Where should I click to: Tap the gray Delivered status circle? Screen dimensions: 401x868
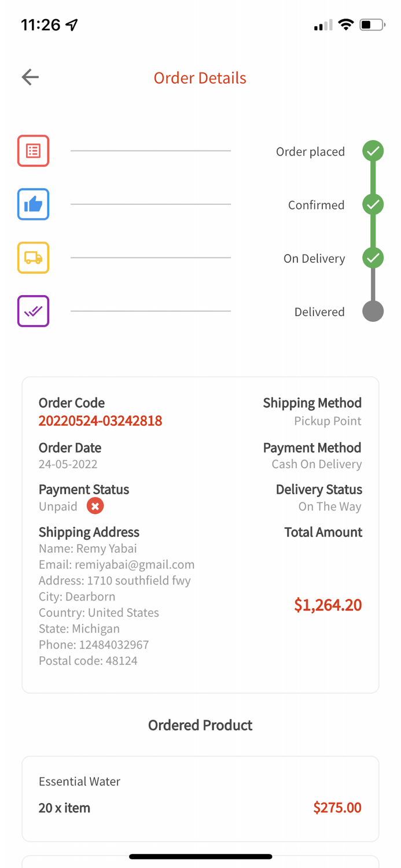(373, 311)
